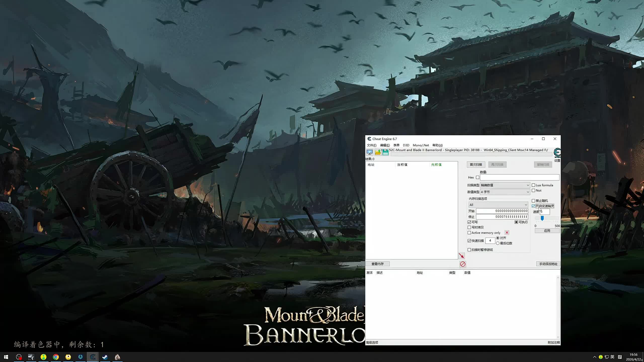Click the open process computer icon
644x362 pixels.
(370, 152)
